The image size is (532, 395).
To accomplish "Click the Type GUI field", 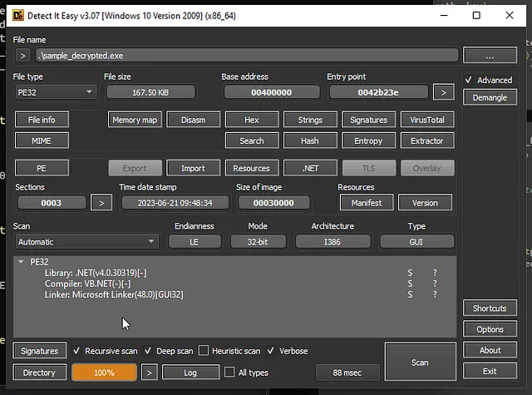I will [416, 242].
